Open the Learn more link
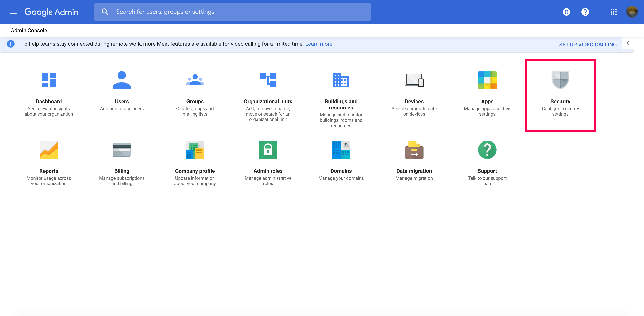The image size is (644, 316). [x=319, y=44]
